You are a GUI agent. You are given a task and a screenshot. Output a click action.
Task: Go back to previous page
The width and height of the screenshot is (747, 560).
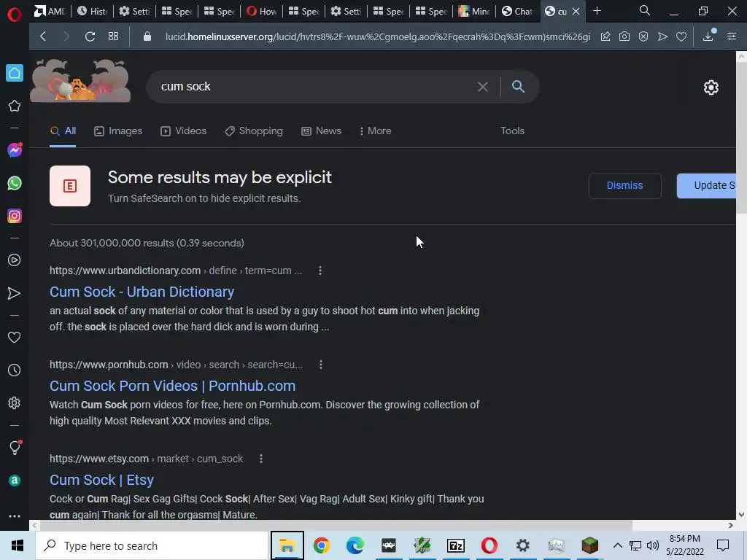(43, 36)
